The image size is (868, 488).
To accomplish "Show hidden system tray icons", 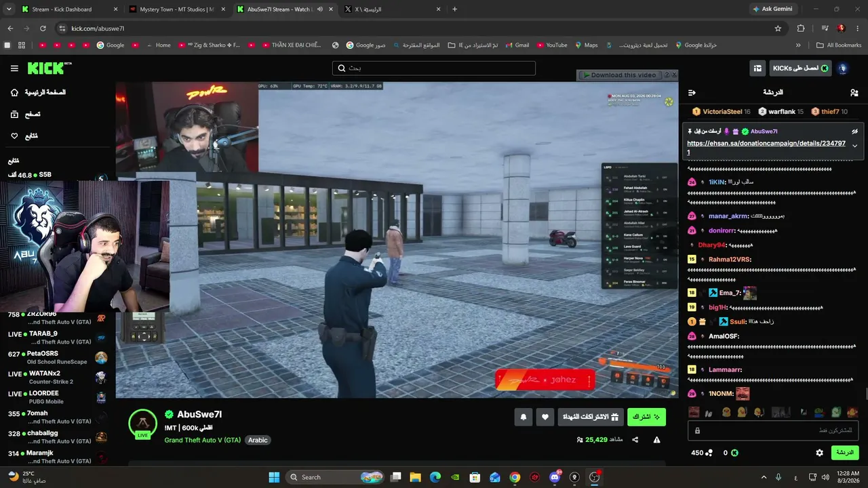I will tap(764, 477).
